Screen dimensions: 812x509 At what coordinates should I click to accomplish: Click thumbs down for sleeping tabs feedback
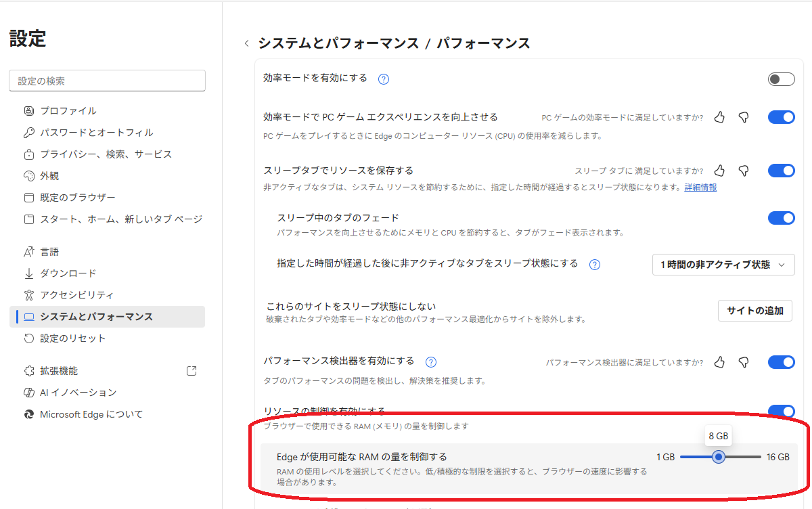[x=744, y=171]
